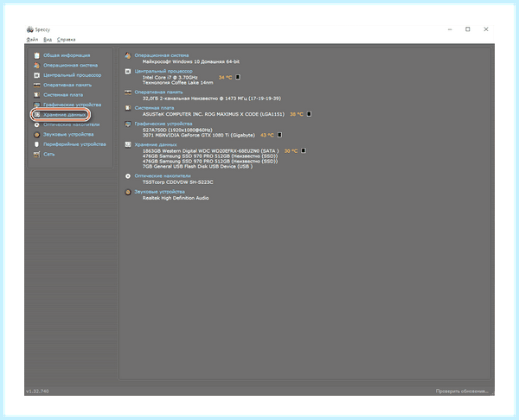Viewport: 519px width, 420px height.
Task: Click the Звуковые устройства heading in main panel
Action: pyautogui.click(x=159, y=192)
